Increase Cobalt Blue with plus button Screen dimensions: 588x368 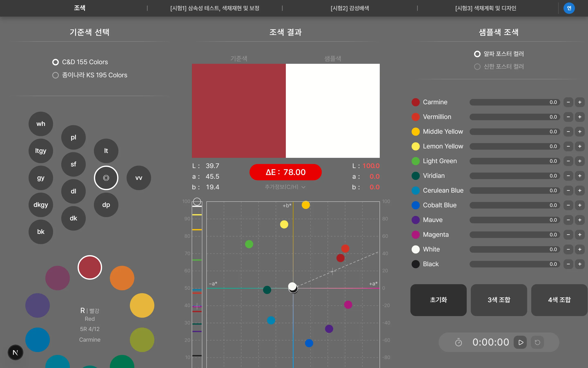click(x=580, y=205)
